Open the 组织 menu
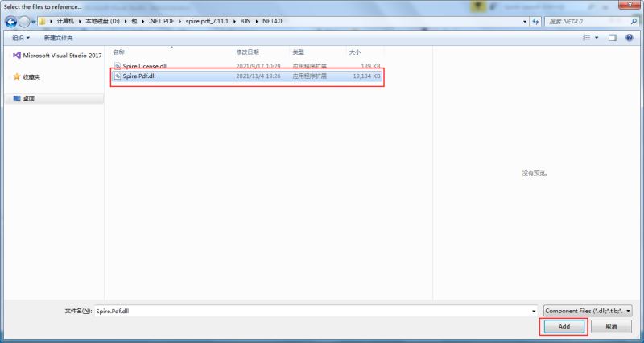The image size is (644, 343). click(21, 38)
